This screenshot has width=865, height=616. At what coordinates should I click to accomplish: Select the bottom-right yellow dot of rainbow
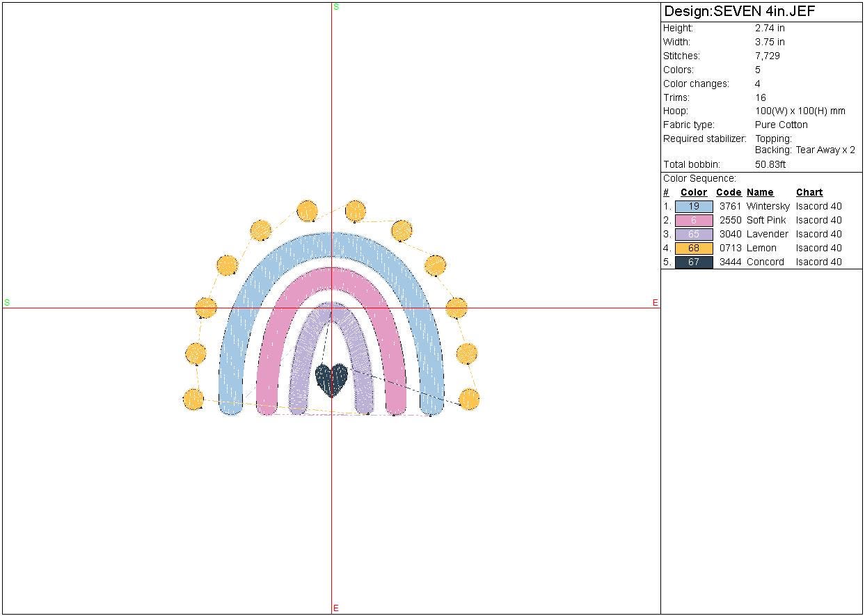coord(470,400)
